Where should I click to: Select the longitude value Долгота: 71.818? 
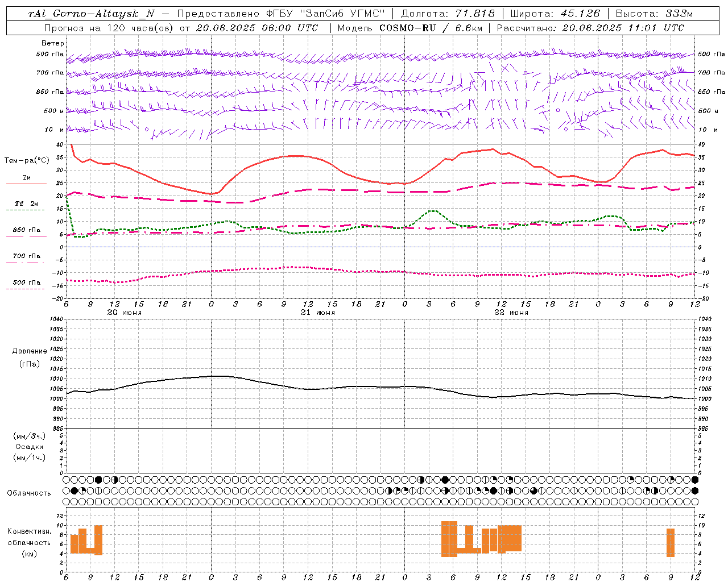click(x=448, y=14)
